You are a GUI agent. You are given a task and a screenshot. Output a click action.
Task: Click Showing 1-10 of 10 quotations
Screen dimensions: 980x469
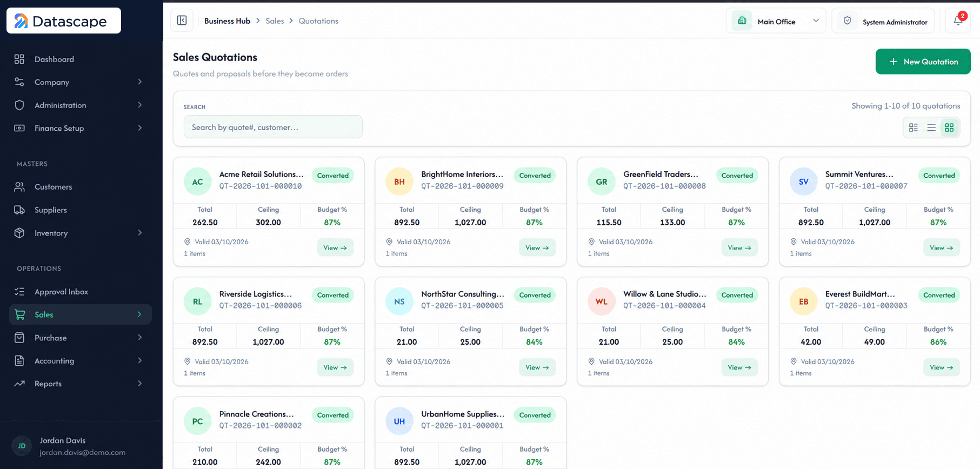pos(906,106)
